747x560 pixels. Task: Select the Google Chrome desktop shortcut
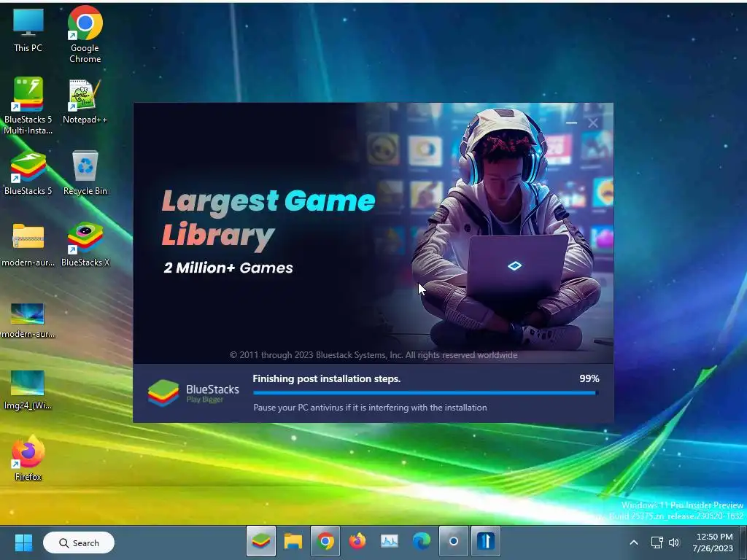[x=85, y=34]
